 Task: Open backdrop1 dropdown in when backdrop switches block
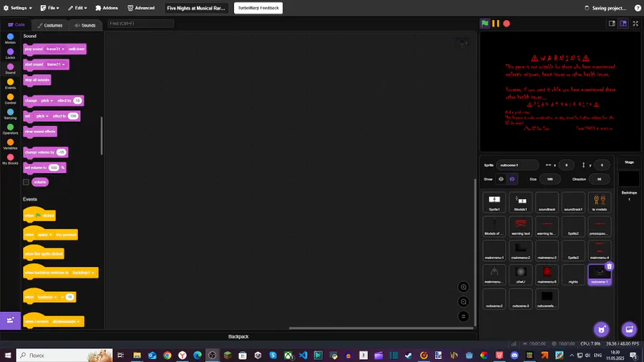click(x=84, y=273)
